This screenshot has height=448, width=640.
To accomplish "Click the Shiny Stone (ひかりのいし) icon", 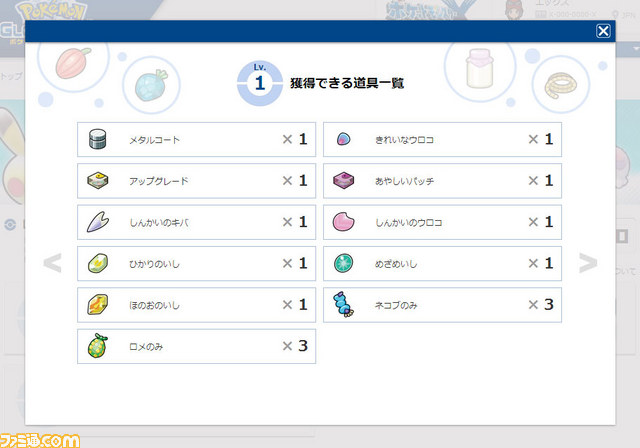I will pos(98,263).
